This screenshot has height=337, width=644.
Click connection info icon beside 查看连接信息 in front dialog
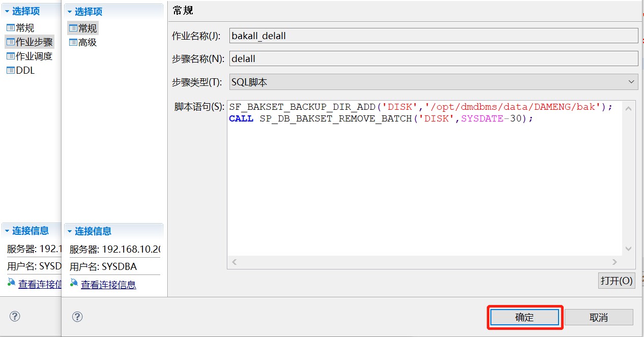click(x=74, y=283)
